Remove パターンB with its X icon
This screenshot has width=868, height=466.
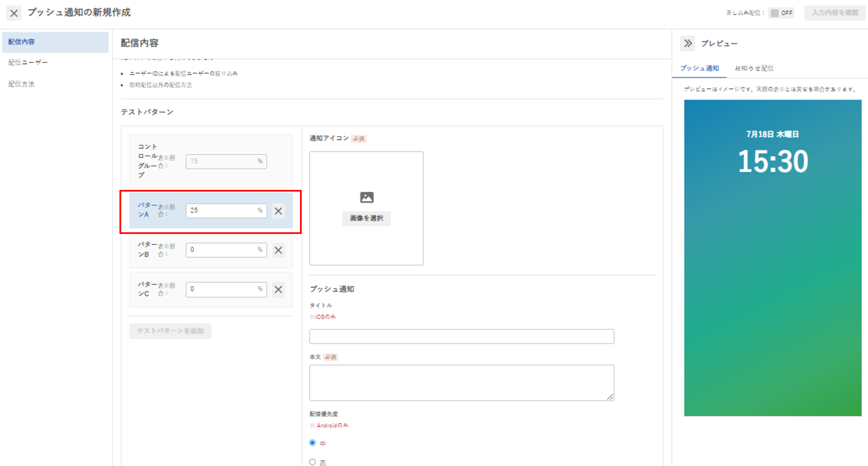(x=278, y=250)
